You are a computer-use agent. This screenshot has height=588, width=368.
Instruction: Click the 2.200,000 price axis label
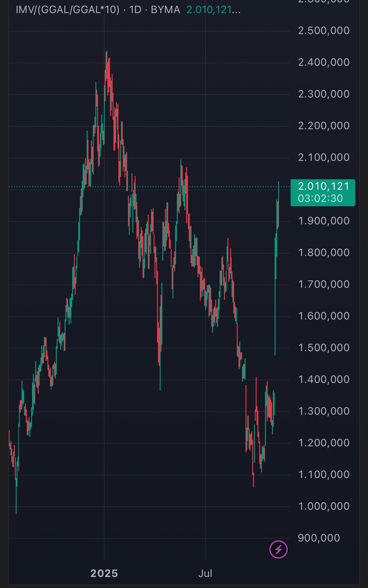click(x=324, y=125)
